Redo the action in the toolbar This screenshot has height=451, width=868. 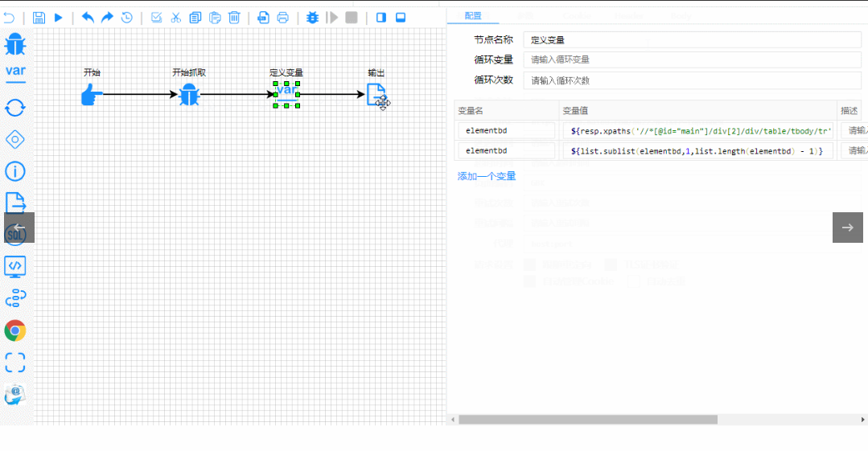pos(107,18)
